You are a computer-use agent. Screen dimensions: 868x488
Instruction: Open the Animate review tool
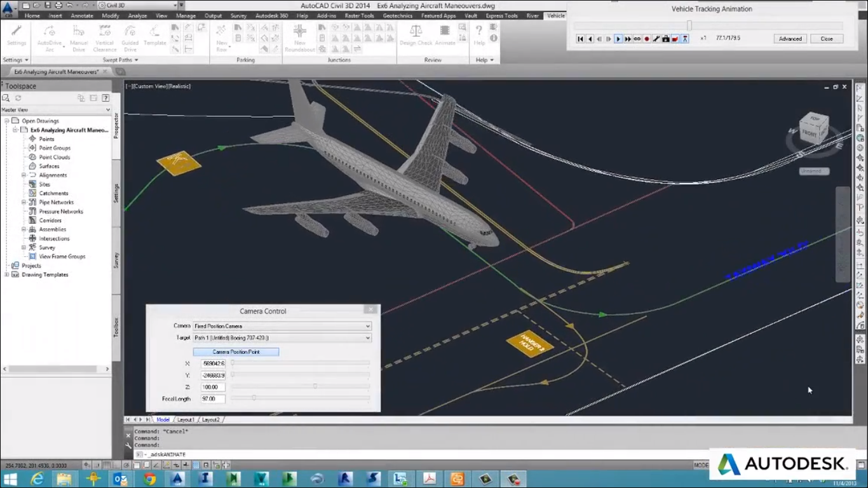(x=445, y=36)
